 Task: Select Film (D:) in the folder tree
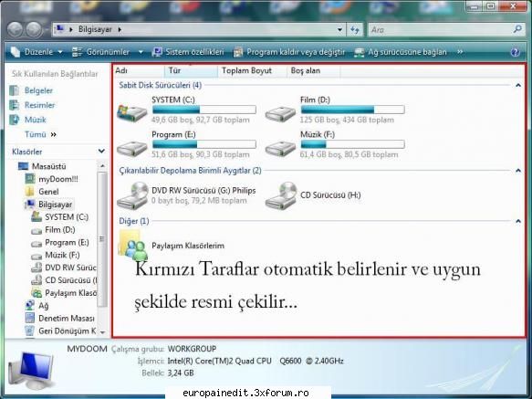tap(60, 230)
